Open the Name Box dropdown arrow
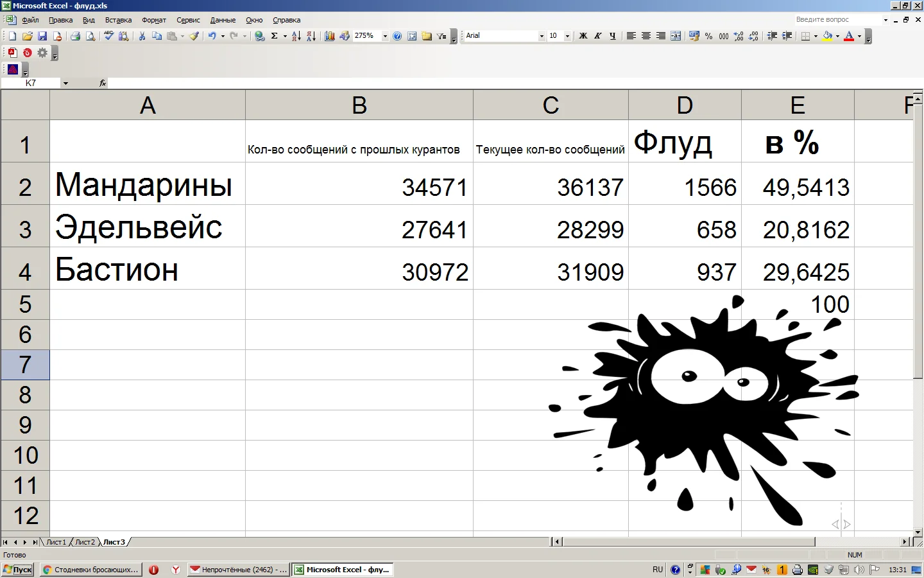The image size is (924, 578). tap(65, 83)
